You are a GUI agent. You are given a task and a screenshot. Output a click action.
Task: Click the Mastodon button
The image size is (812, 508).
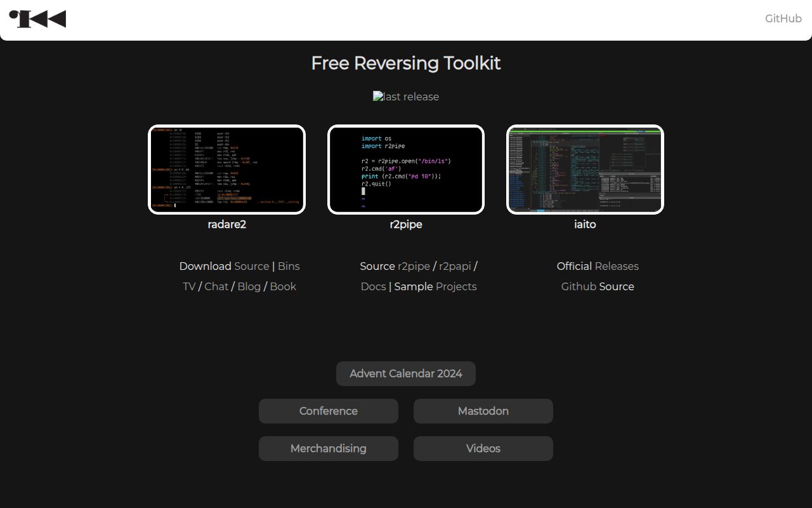tap(483, 411)
